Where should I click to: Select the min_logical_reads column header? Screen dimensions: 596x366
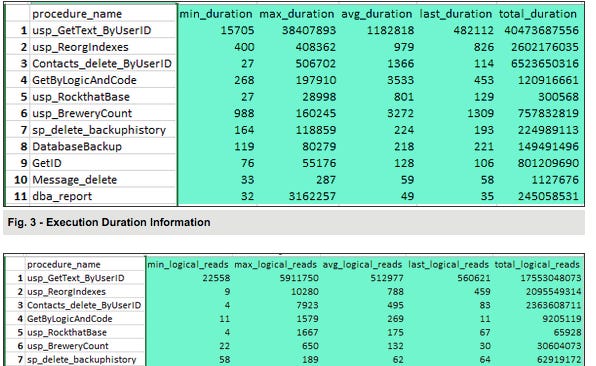(x=188, y=265)
